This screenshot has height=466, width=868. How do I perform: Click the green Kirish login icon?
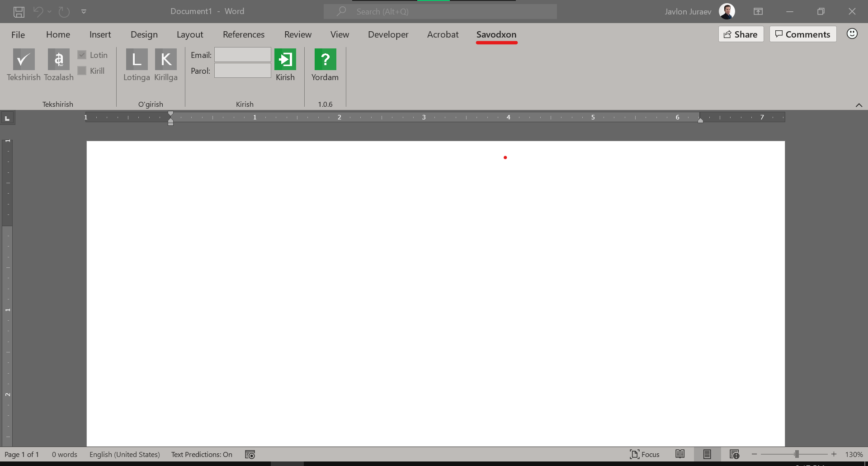285,60
